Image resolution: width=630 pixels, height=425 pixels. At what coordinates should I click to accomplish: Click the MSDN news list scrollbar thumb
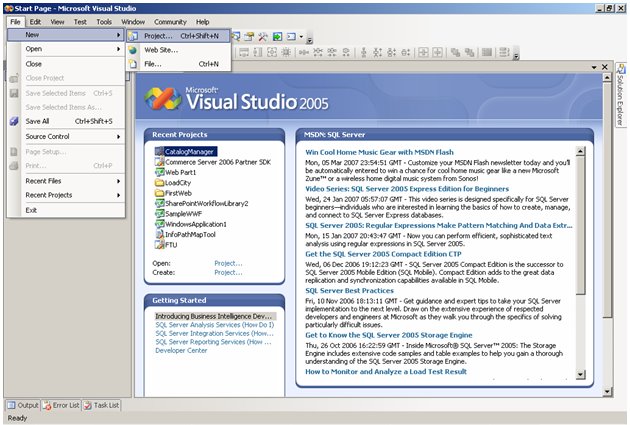[x=580, y=226]
